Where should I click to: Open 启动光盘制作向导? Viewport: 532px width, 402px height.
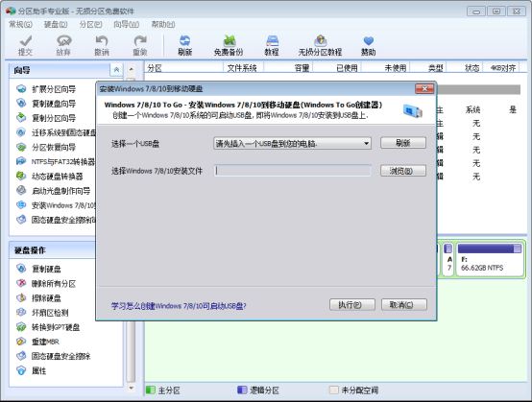tap(60, 191)
